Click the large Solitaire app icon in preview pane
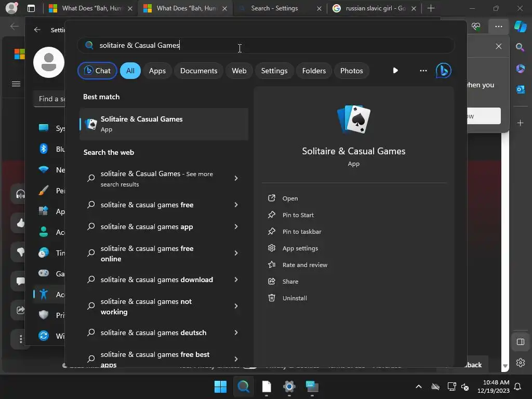 coord(353,119)
